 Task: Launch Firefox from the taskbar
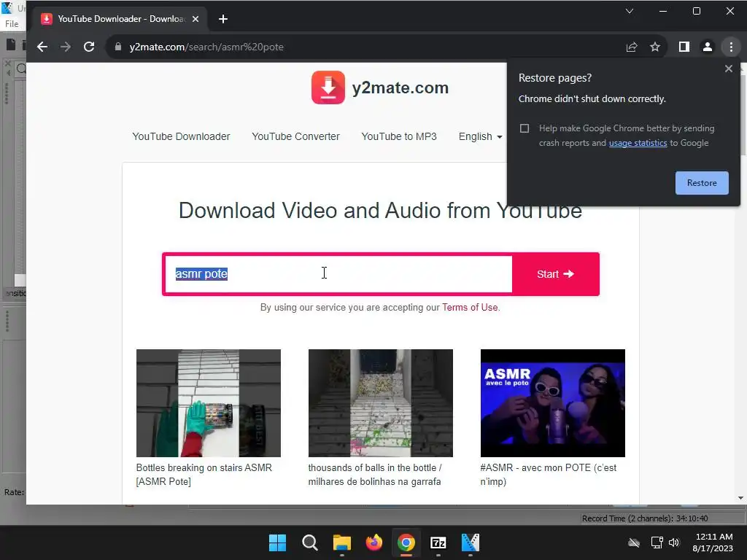pyautogui.click(x=374, y=542)
